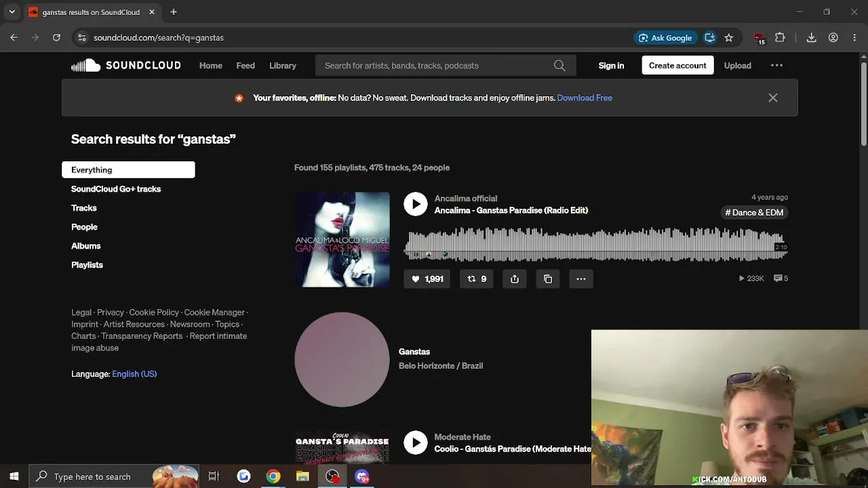Open the Privacy footer link
This screenshot has height=488, width=868.
tap(111, 312)
